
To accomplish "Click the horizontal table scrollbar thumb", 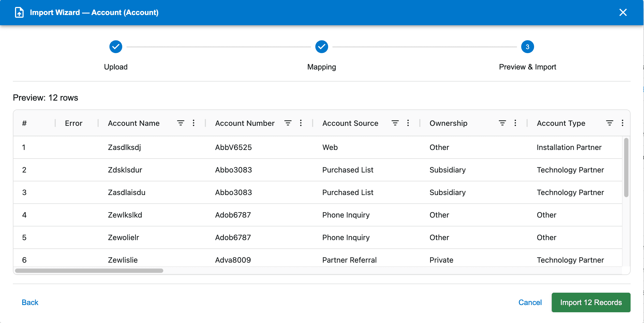I will click(89, 271).
